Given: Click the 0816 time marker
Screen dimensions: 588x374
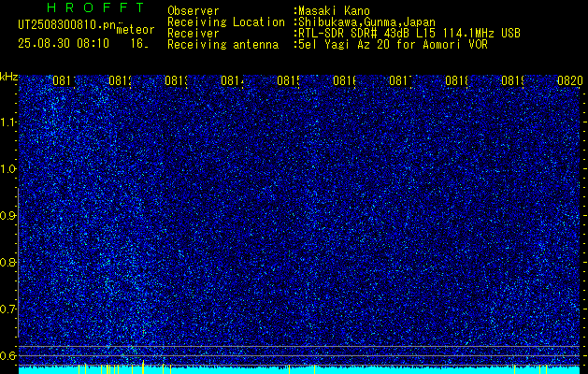Looking at the screenshot, I should 345,80.
